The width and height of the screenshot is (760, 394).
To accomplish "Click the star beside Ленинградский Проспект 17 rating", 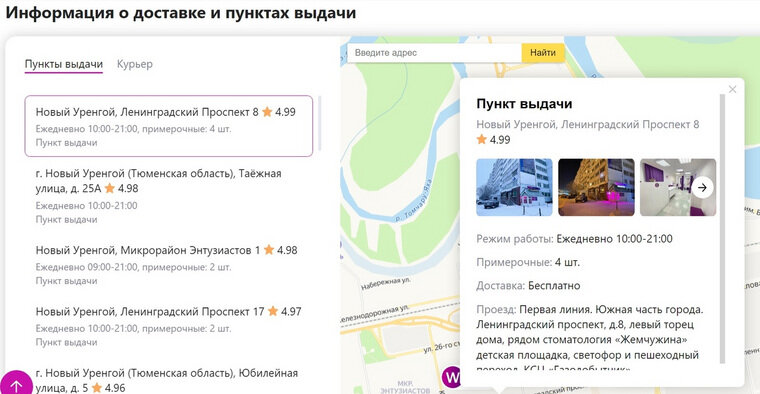I will 273,311.
